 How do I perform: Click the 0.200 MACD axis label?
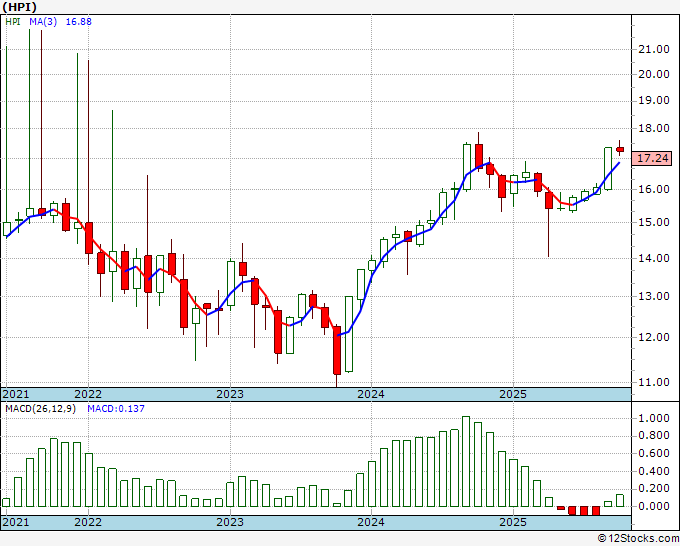click(x=654, y=489)
